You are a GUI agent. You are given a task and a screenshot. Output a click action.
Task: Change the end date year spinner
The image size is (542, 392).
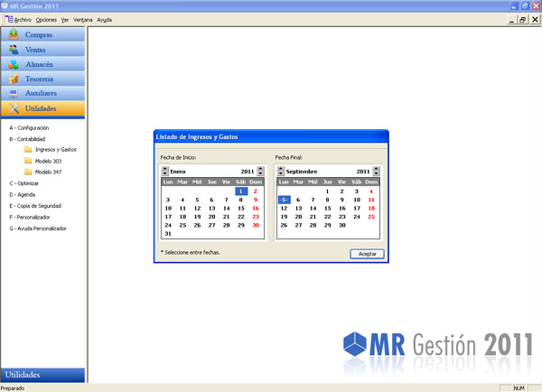click(376, 171)
